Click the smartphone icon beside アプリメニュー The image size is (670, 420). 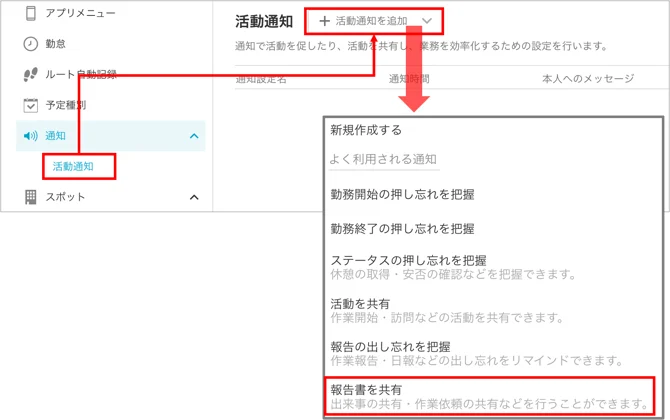click(30, 13)
